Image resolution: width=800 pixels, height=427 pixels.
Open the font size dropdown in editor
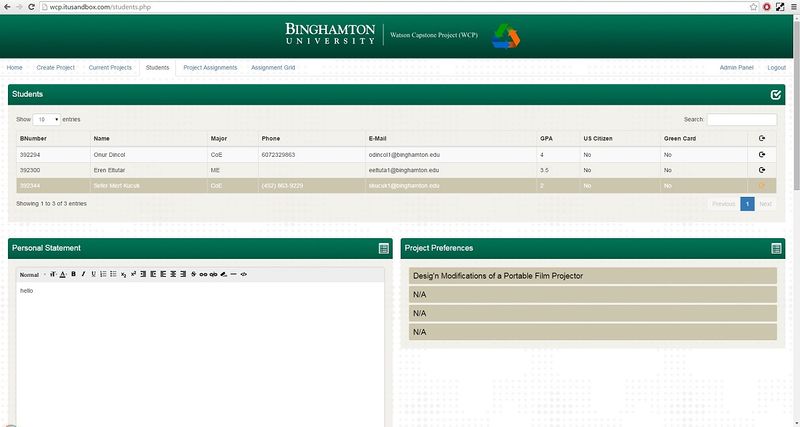pos(52,274)
